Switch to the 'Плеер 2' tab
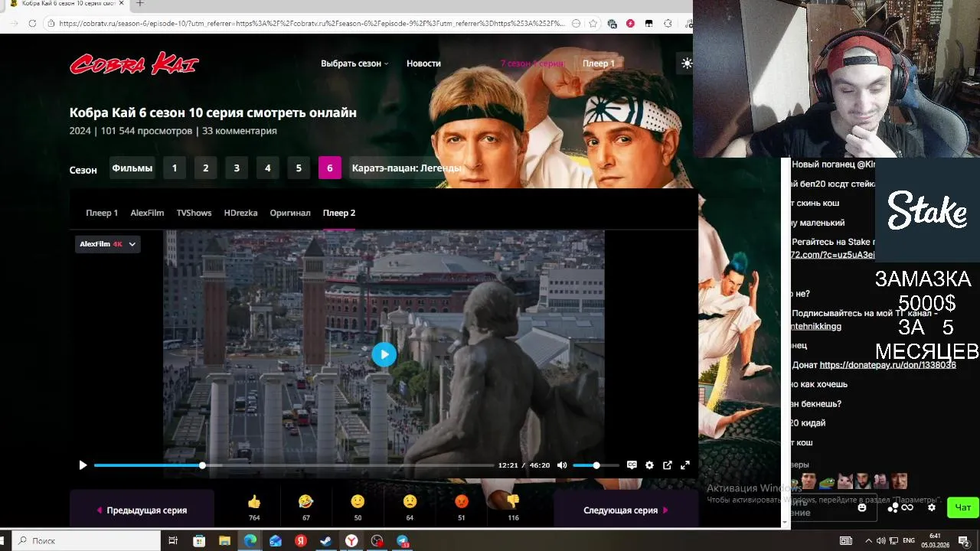 click(x=339, y=213)
